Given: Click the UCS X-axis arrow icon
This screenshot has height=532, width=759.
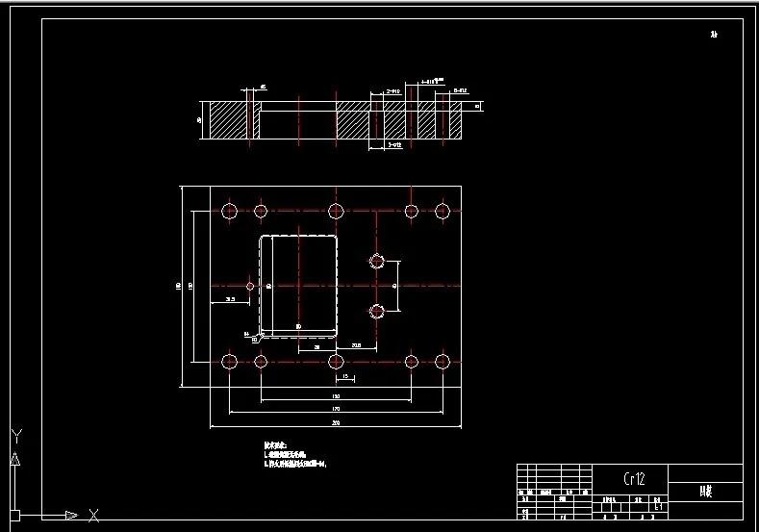Looking at the screenshot, I should (x=71, y=516).
